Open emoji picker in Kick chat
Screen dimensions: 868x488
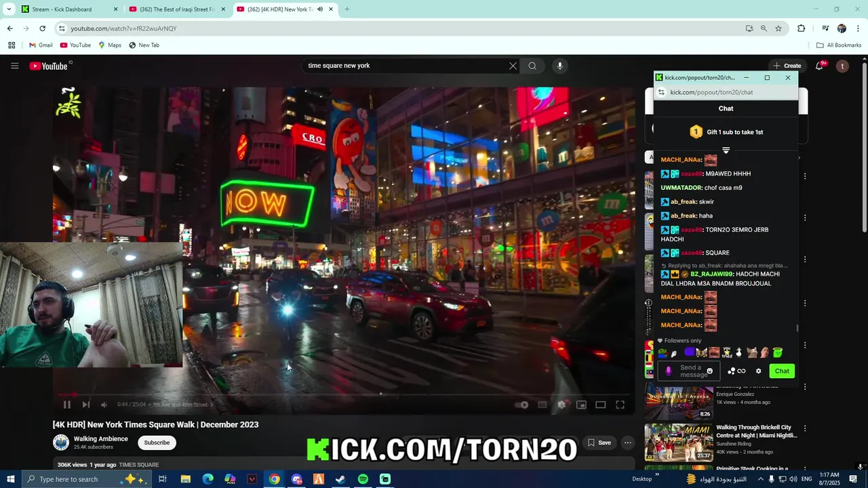point(710,371)
